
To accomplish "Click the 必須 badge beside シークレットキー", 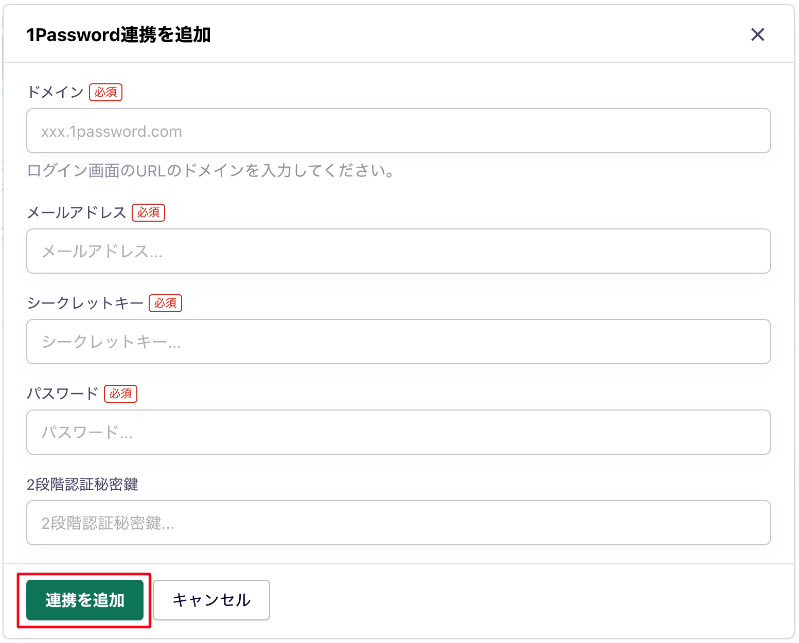I will click(x=165, y=302).
